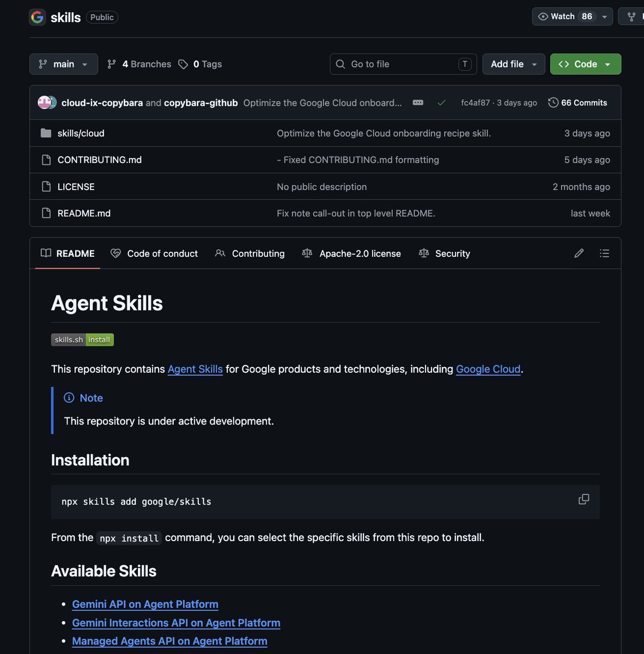This screenshot has height=654, width=644.
Task: Click the '2 months ago' timestamp
Action: pos(581,186)
